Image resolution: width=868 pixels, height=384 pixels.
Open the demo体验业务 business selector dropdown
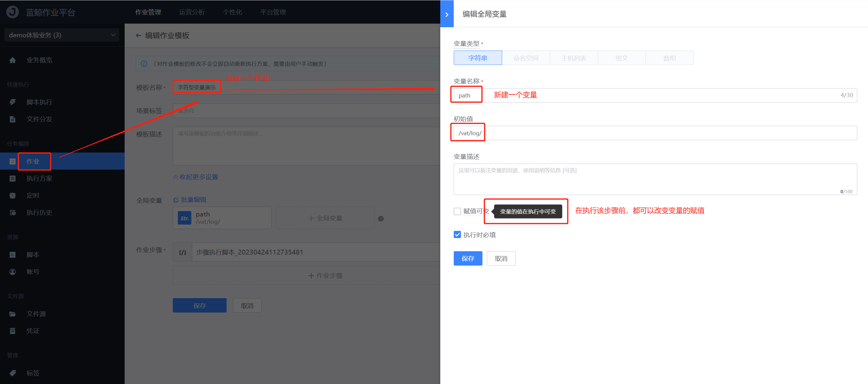(62, 35)
